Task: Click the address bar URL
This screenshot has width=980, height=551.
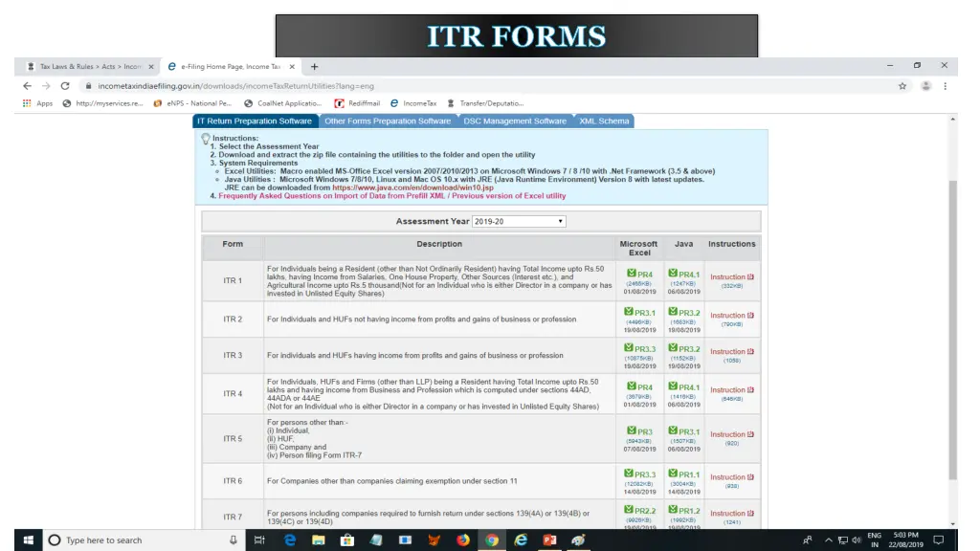Action: (x=235, y=86)
